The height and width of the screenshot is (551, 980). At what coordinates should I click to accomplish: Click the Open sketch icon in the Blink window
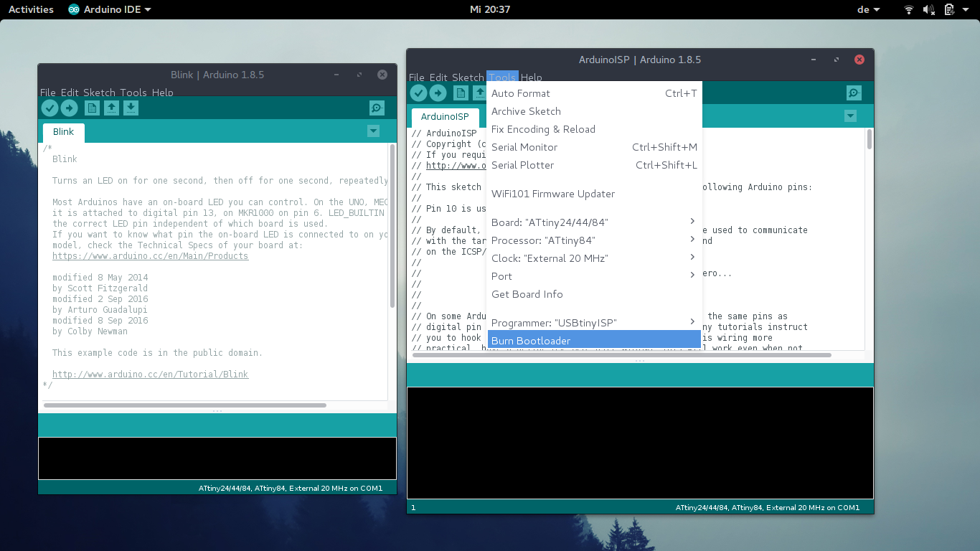(x=111, y=108)
